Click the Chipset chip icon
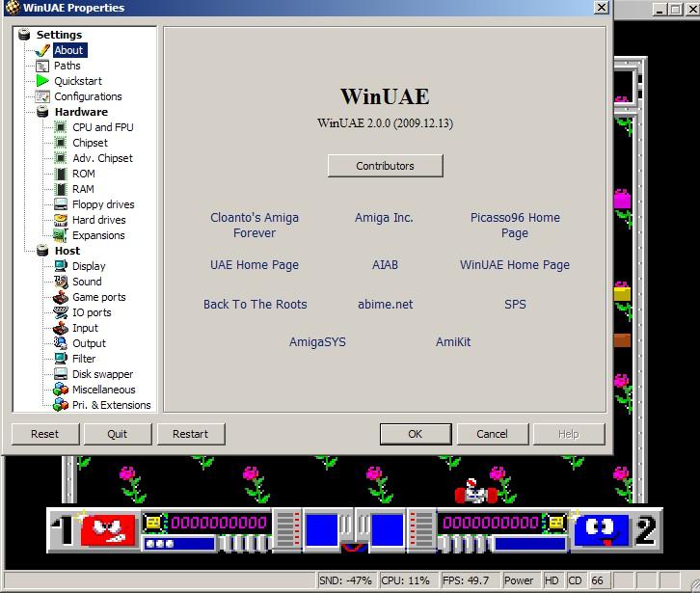Viewport: 700px width, 593px height. 61,143
